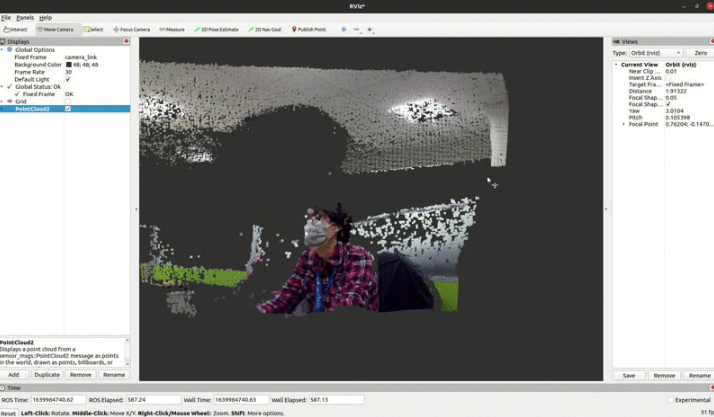Open the Panels menu
Image resolution: width=714 pixels, height=417 pixels.
(25, 18)
